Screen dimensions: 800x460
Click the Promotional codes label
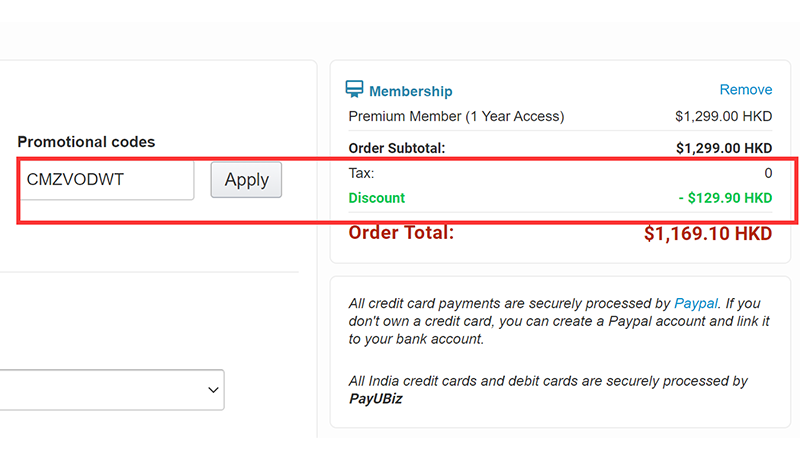tap(86, 142)
